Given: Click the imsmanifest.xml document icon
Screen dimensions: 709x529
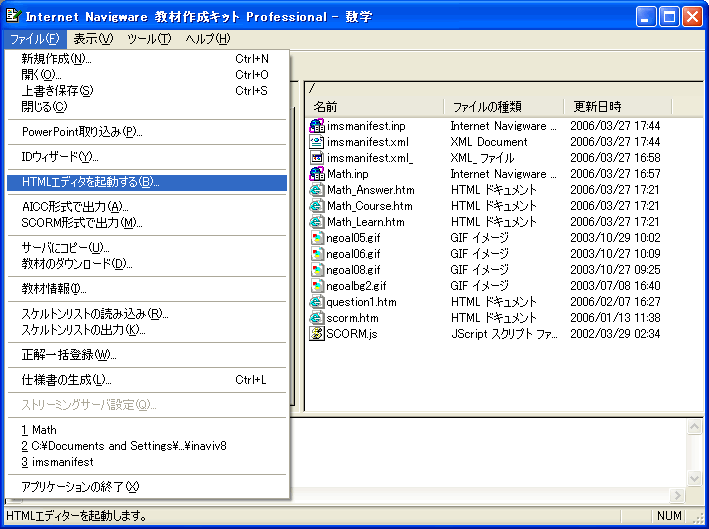Looking at the screenshot, I should tap(317, 142).
